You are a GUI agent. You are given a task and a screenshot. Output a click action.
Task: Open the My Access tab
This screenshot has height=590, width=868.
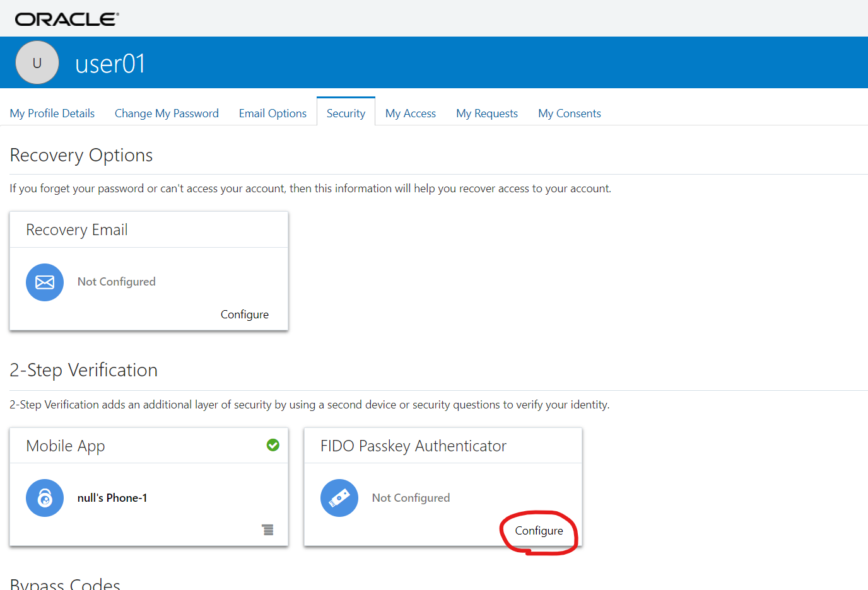411,113
